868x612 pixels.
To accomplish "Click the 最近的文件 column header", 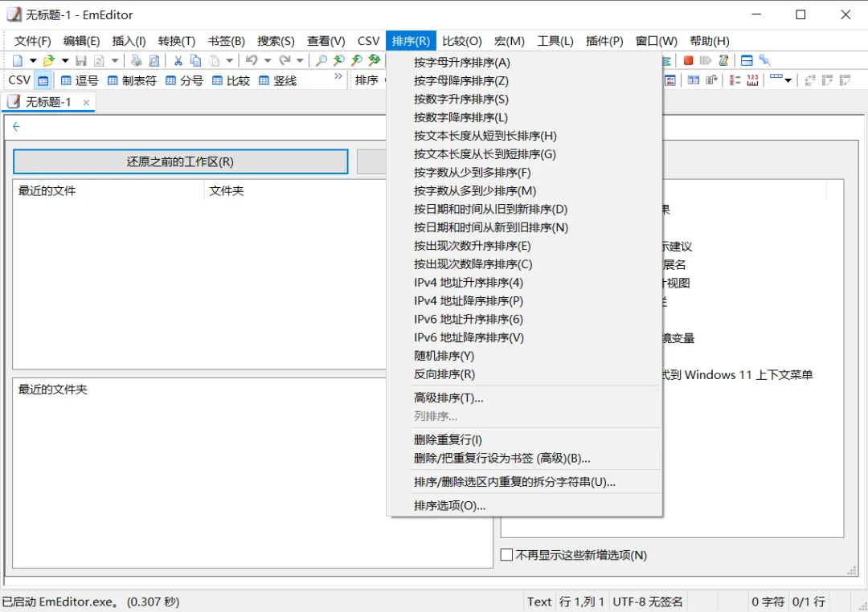I will 108,191.
